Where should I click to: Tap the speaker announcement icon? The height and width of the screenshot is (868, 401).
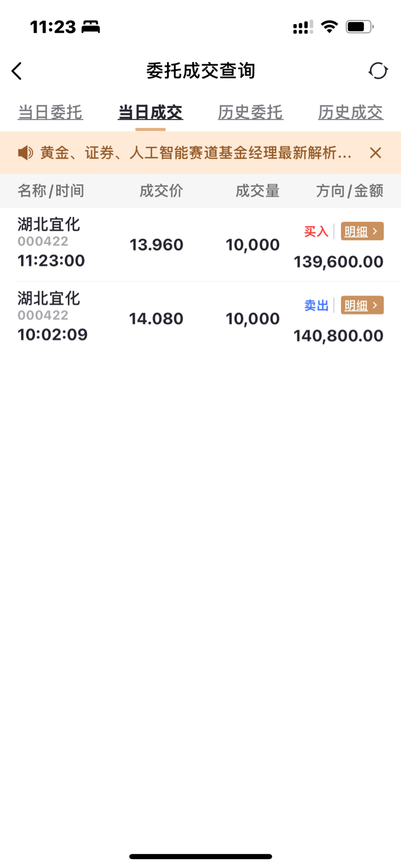(x=25, y=153)
